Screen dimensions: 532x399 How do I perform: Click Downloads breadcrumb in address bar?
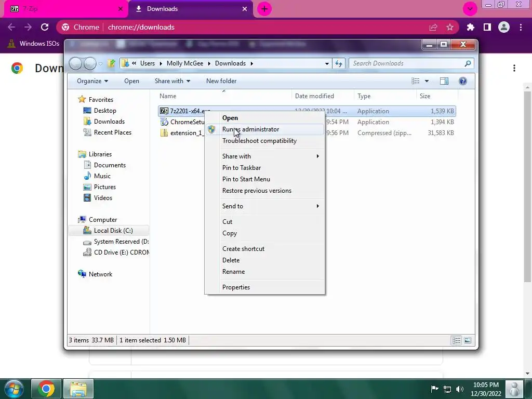[x=230, y=63]
